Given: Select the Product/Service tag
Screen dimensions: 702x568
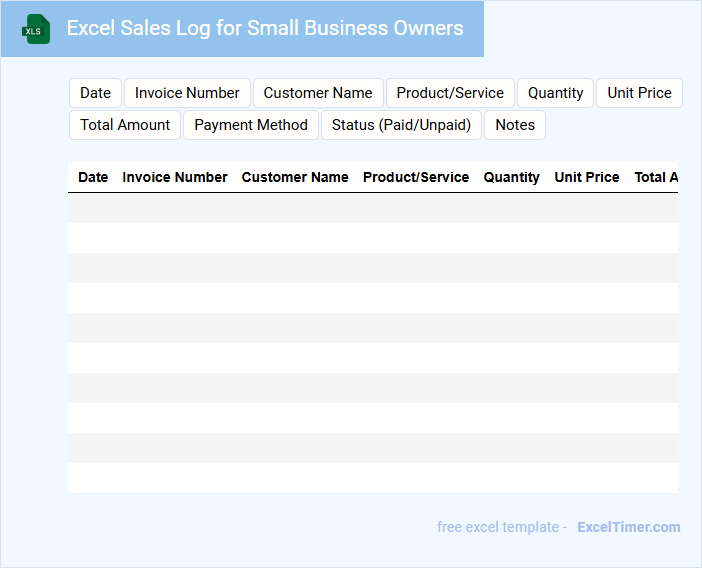Looking at the screenshot, I should coord(450,93).
